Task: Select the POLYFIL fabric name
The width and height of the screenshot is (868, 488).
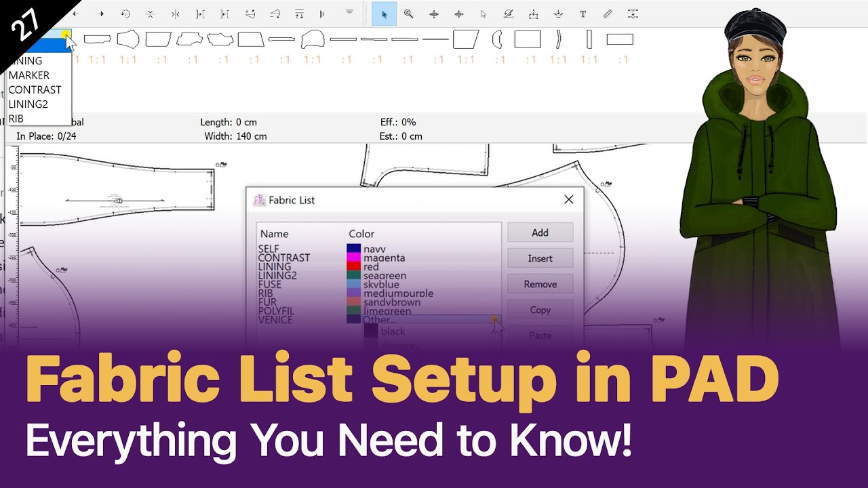Action: (x=275, y=310)
